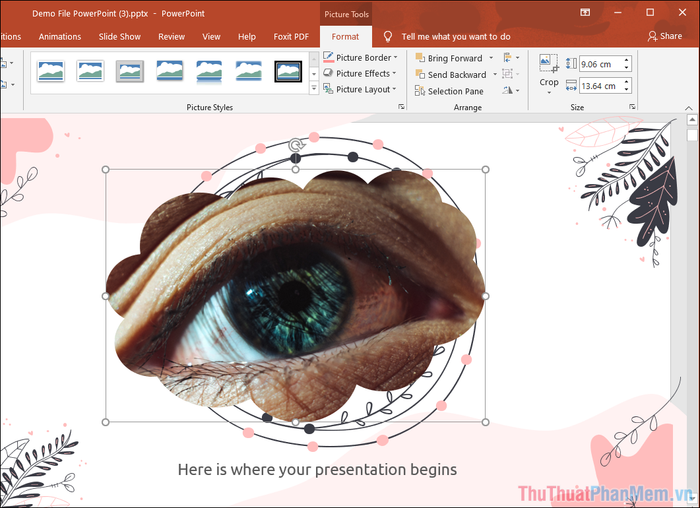This screenshot has width=700, height=508.
Task: Open Size dialog launcher
Action: [x=632, y=107]
